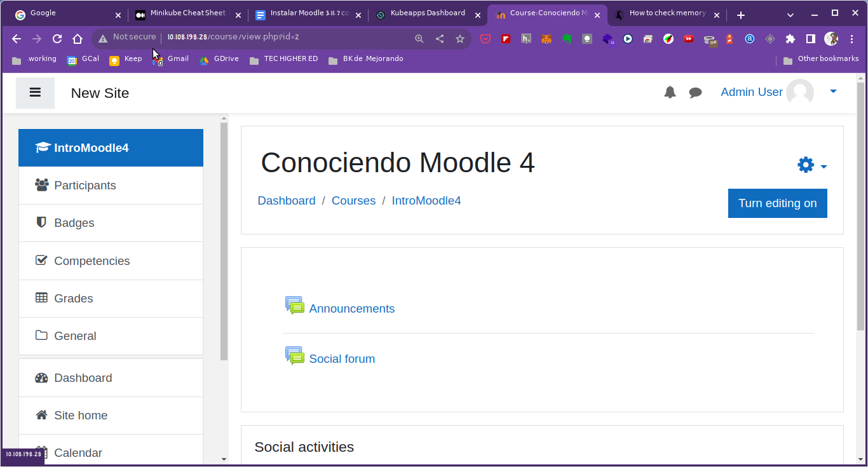This screenshot has height=467, width=868.
Task: Click the red fast-forward extension icon
Action: click(x=689, y=39)
